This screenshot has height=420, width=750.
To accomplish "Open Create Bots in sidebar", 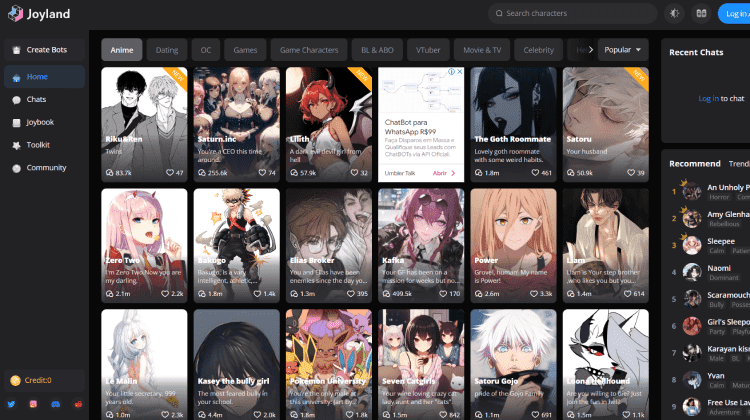I will pyautogui.click(x=44, y=50).
